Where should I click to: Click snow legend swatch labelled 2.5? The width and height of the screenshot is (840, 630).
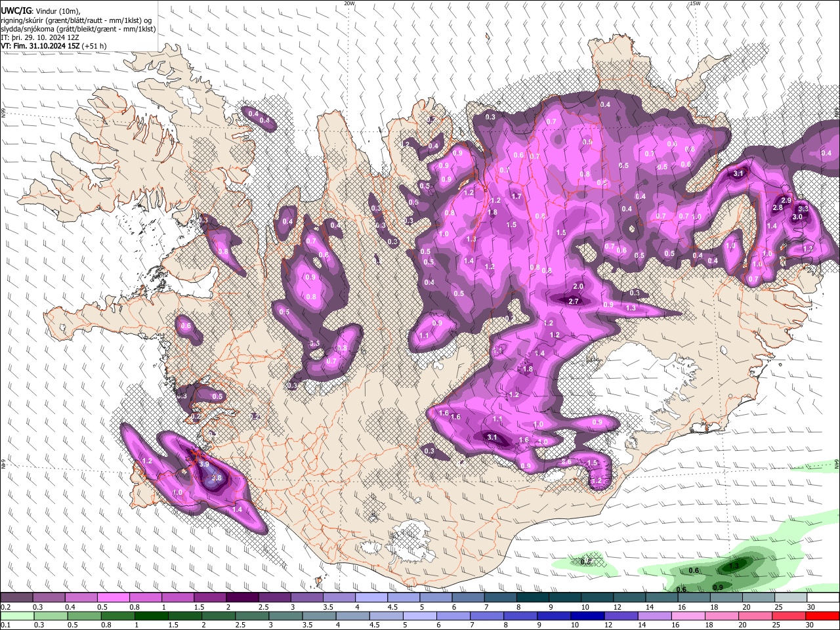(x=274, y=598)
